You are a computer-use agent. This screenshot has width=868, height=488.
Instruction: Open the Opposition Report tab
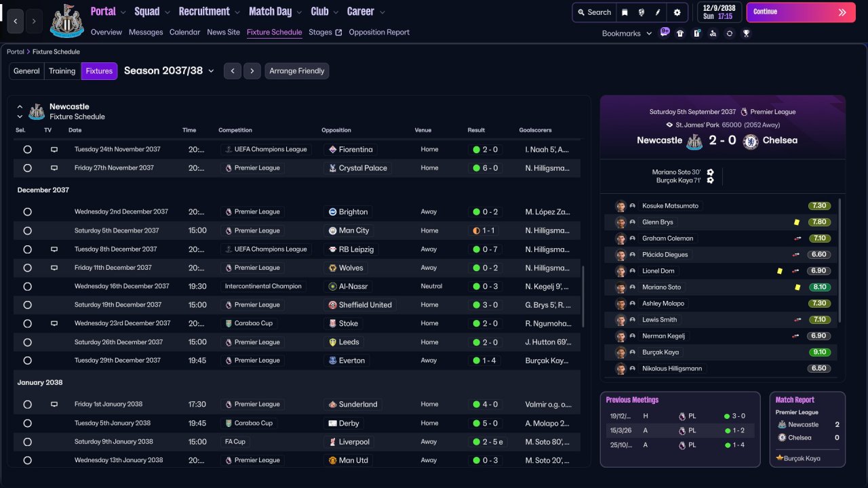(379, 33)
